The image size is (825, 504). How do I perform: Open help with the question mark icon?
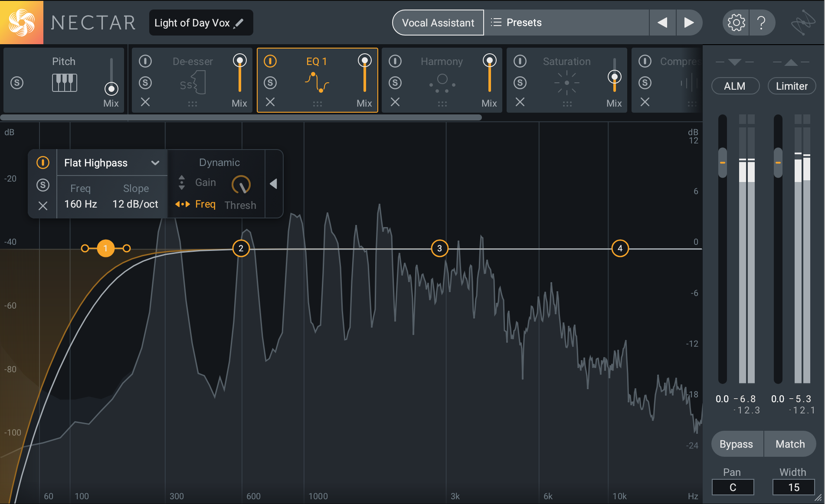pyautogui.click(x=761, y=23)
